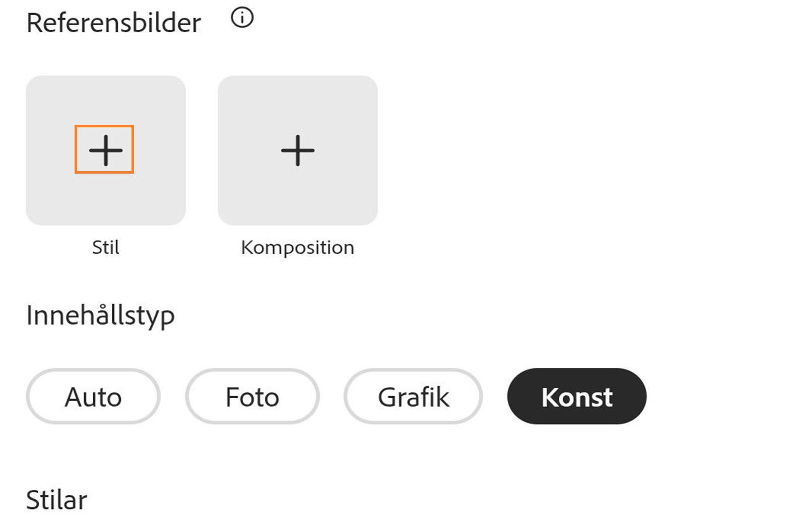Click the Stil label

105,247
